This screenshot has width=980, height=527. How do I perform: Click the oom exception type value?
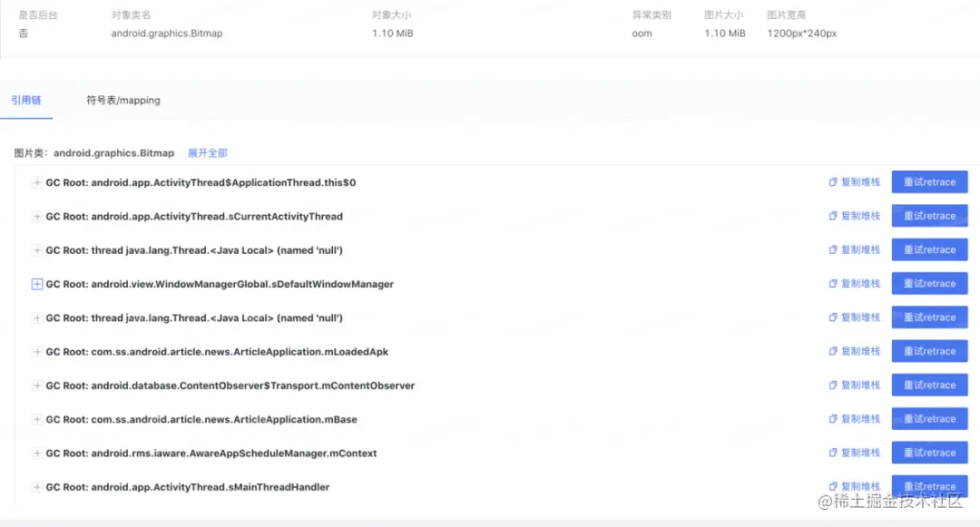[x=642, y=33]
